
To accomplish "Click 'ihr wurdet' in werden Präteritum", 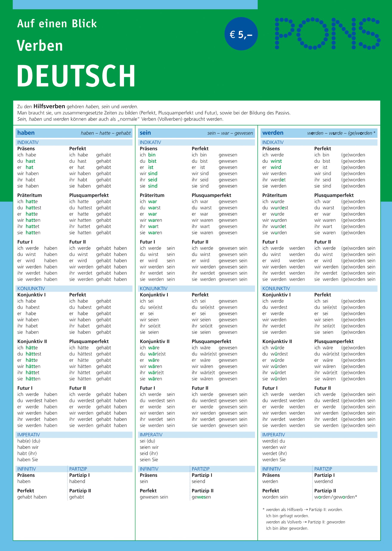I will [274, 226].
